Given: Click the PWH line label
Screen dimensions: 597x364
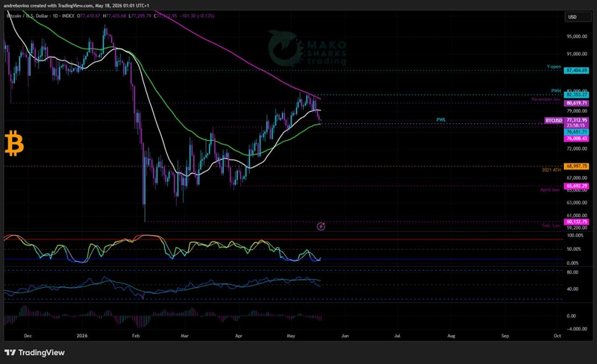Looking at the screenshot, I should click(x=556, y=90).
